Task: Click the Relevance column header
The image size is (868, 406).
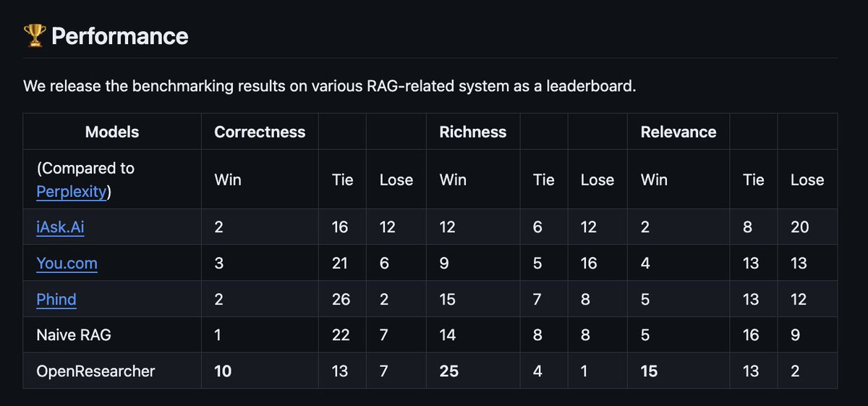Action: pyautogui.click(x=678, y=132)
